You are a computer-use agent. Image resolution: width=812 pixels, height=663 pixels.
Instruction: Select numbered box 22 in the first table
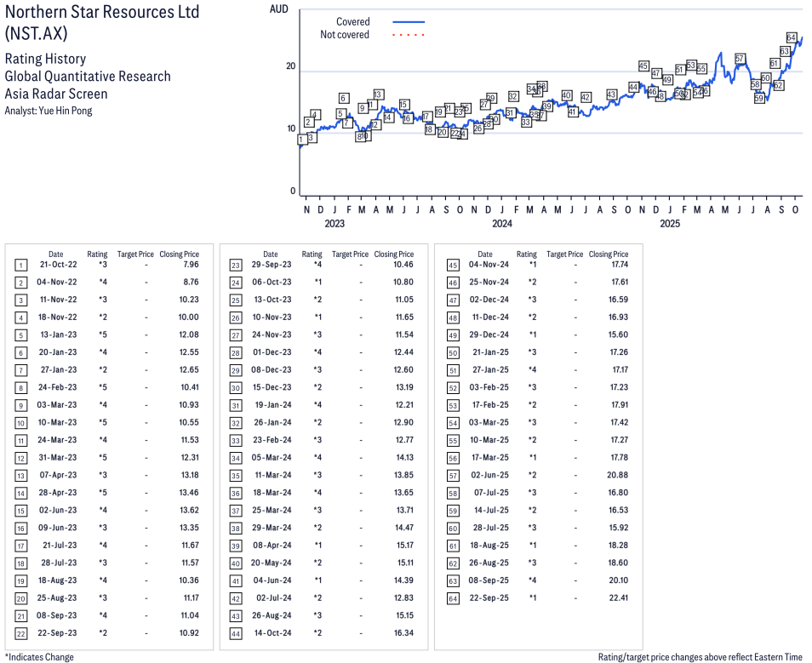coord(20,634)
